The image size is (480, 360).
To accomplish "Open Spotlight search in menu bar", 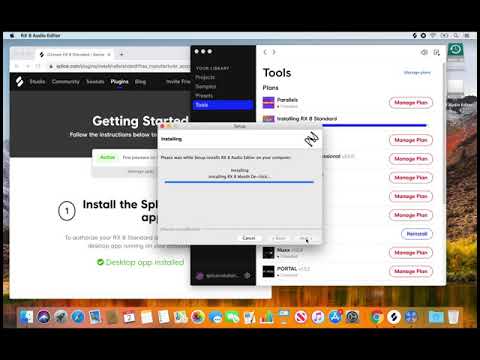I will [x=455, y=35].
